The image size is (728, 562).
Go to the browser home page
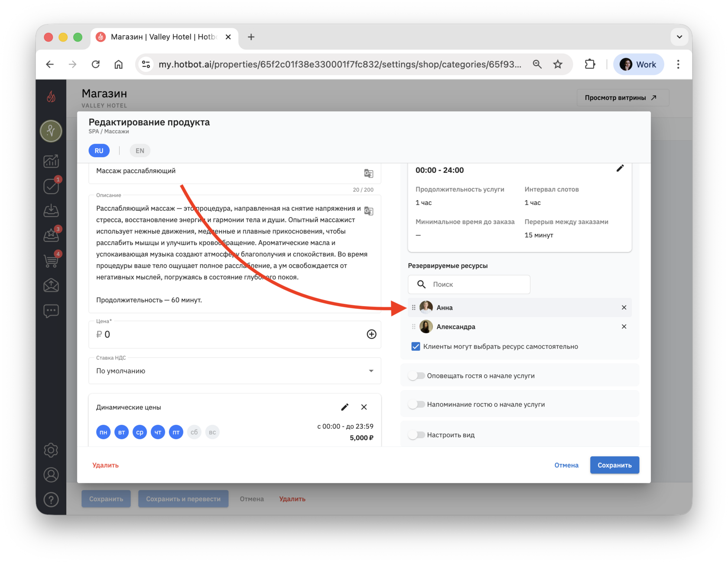[118, 65]
